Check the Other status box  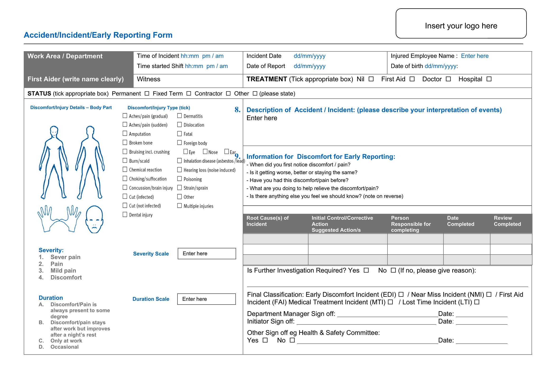pos(255,93)
